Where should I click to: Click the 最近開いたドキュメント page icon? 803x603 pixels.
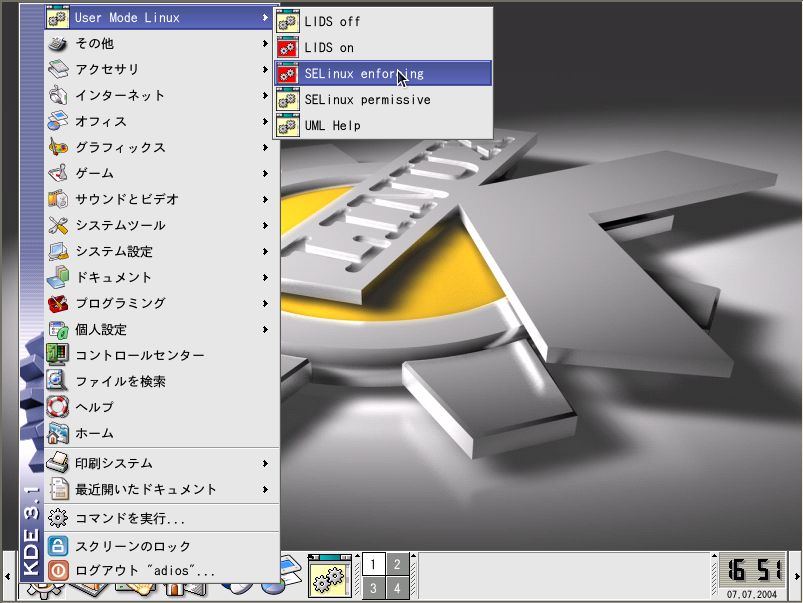[x=58, y=489]
